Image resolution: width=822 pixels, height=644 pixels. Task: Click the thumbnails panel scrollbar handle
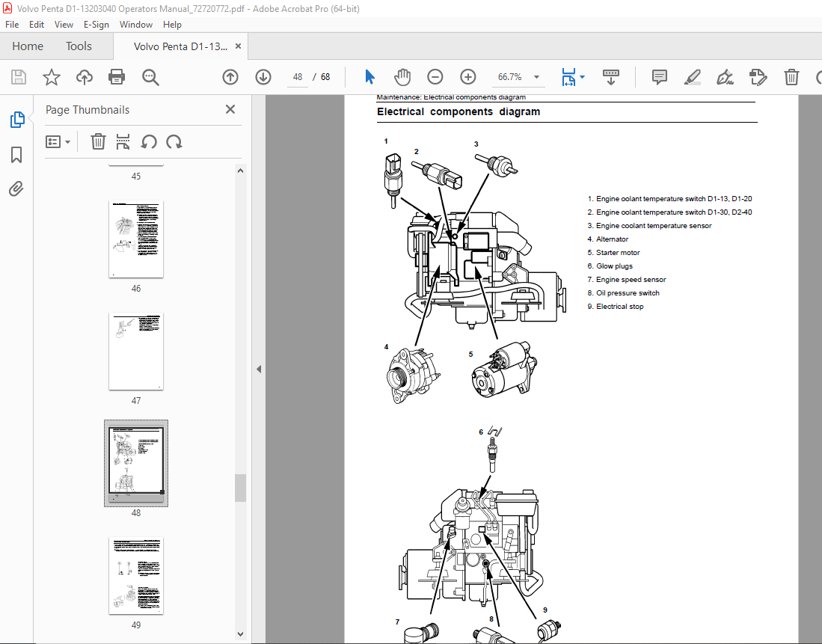coord(241,488)
